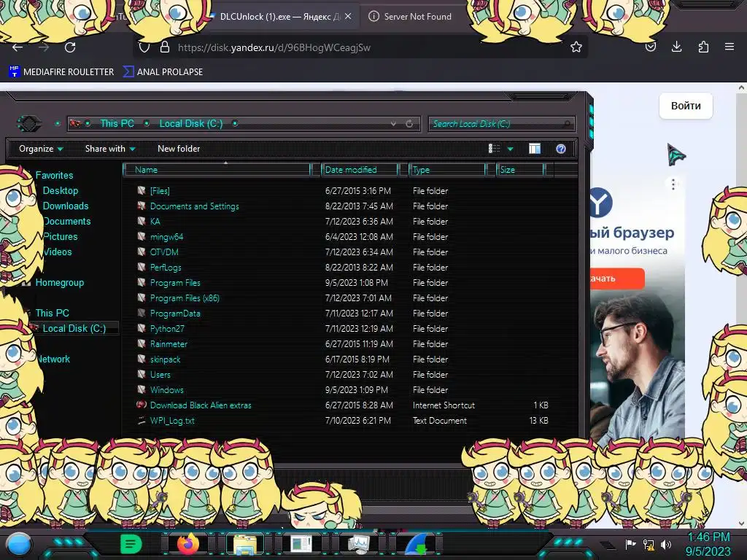Image resolution: width=747 pixels, height=560 pixels.
Task: Open Downloads in the navigation pane
Action: point(66,206)
